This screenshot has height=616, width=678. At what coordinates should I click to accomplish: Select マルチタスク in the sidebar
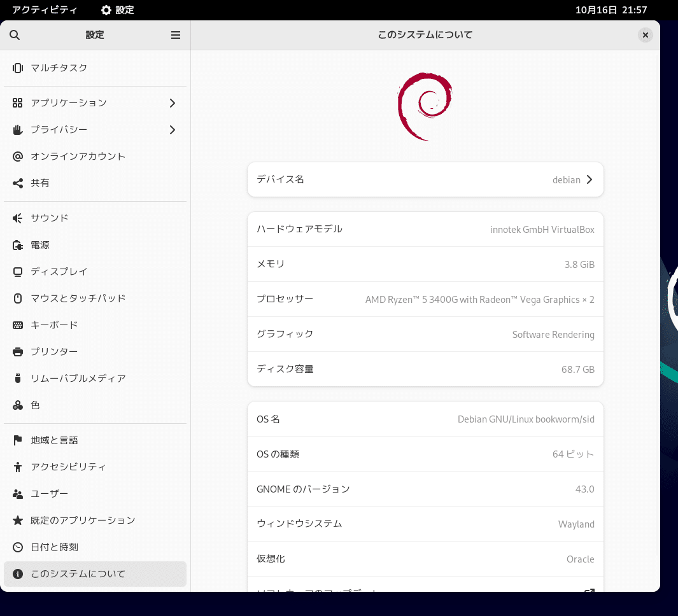(95, 68)
